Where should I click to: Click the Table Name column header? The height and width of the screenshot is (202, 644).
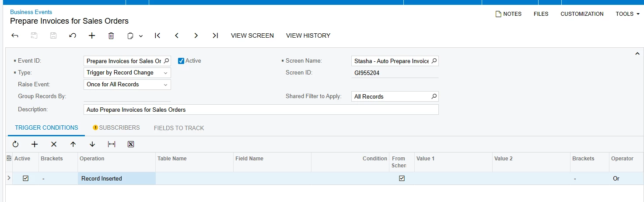pos(195,162)
